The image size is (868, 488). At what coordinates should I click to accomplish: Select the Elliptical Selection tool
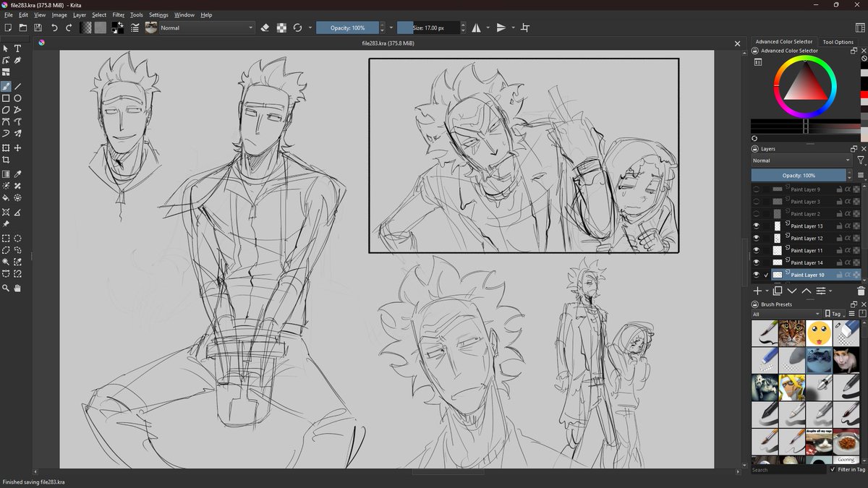pos(17,238)
